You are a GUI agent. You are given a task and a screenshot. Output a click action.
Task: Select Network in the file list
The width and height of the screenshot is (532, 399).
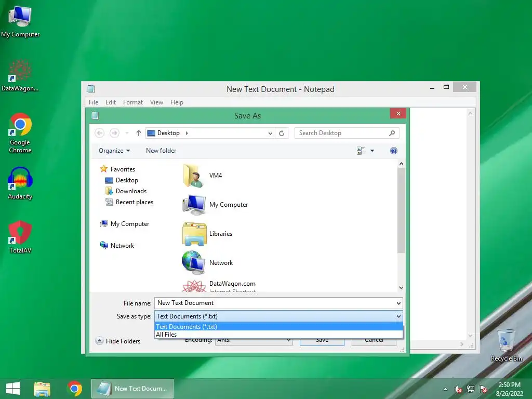coord(207,262)
